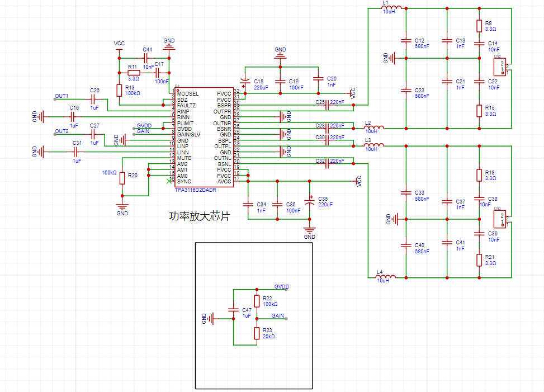Click the R11 3.3Ω resistor
544x392 pixels.
134,73
